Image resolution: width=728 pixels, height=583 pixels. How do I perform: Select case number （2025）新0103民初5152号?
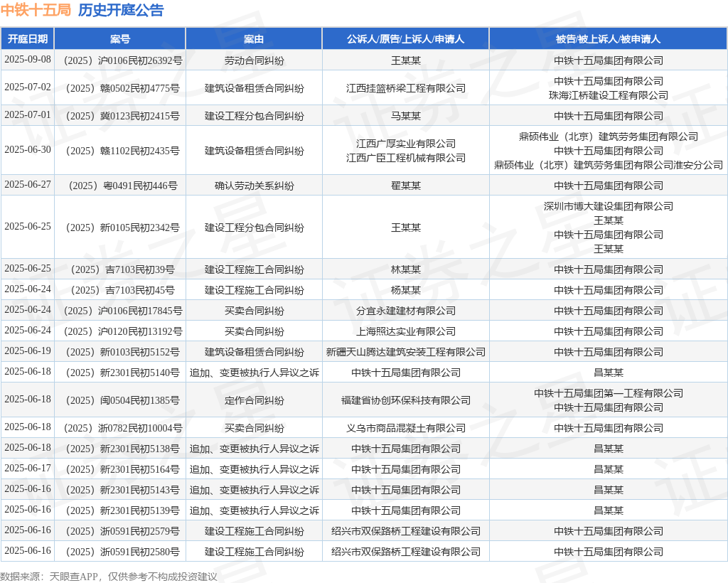[122, 352]
